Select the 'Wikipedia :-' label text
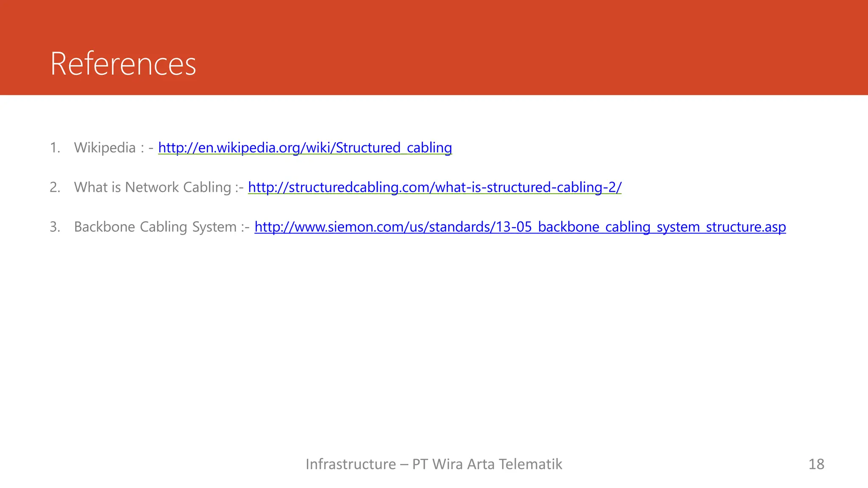The width and height of the screenshot is (868, 488). (x=113, y=147)
